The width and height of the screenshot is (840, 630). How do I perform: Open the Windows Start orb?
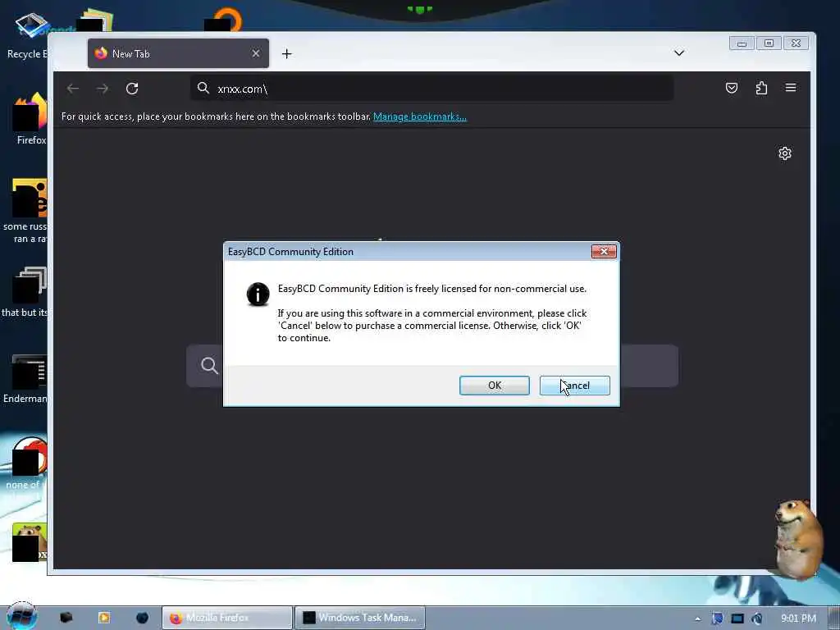21,617
